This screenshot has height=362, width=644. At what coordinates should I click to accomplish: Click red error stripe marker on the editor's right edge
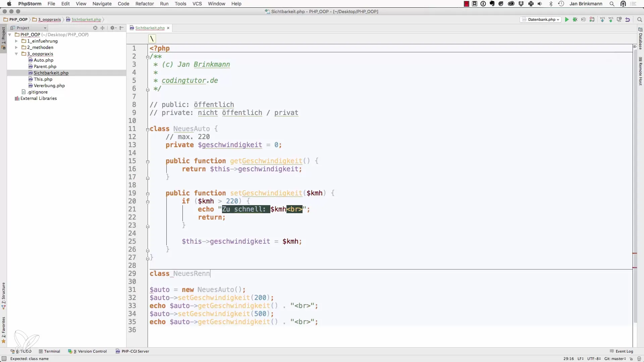coord(635,253)
